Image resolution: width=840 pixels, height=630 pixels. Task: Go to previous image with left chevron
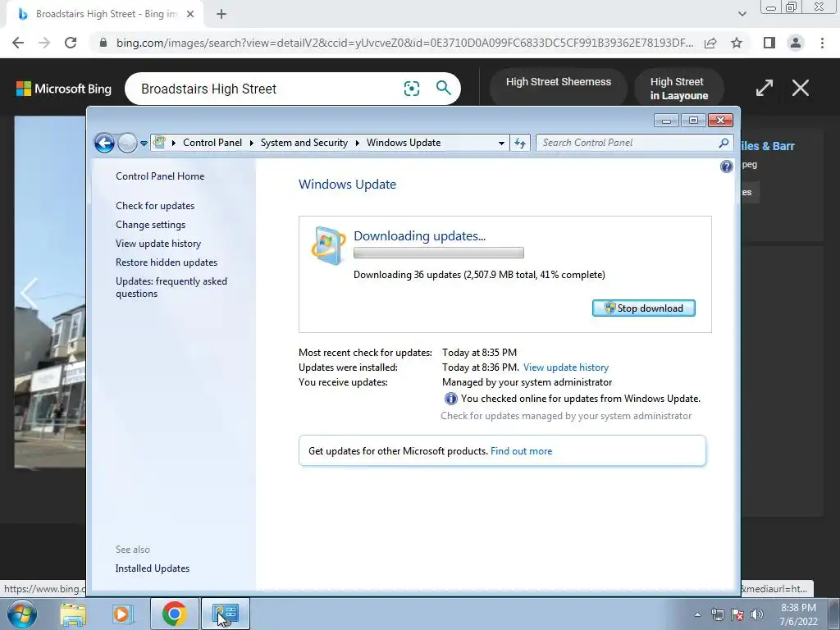click(28, 293)
